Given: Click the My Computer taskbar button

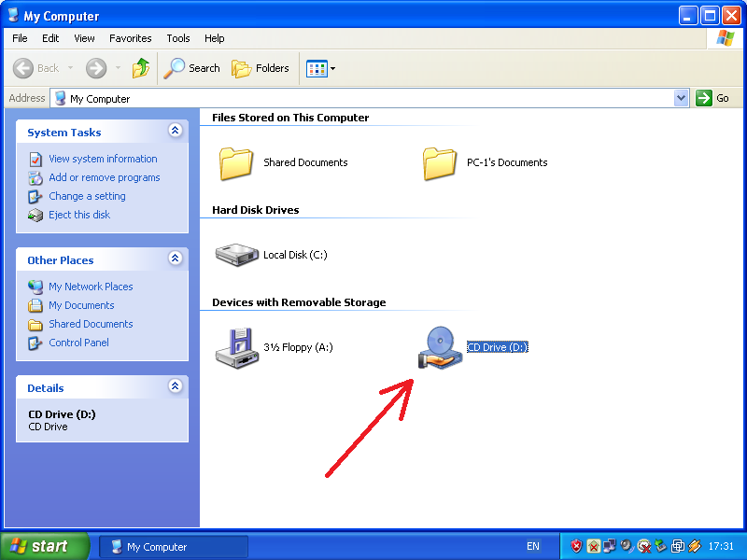Looking at the screenshot, I should tap(174, 547).
